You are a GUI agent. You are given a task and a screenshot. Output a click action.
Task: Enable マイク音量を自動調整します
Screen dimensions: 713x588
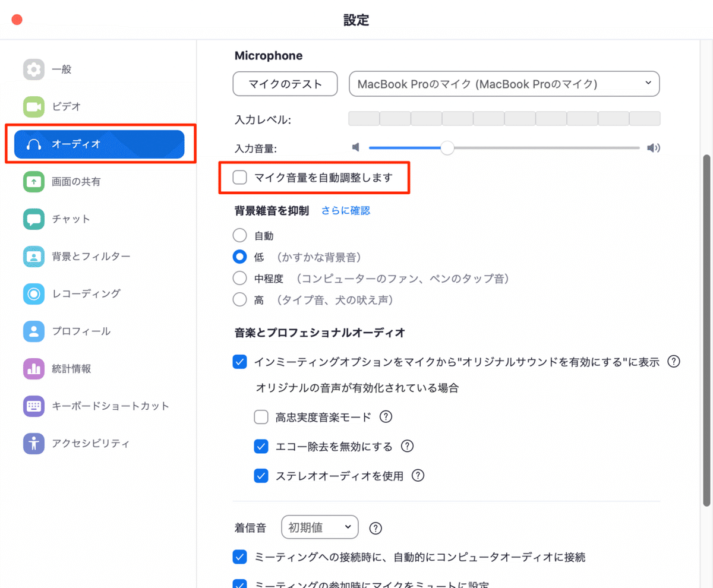point(239,177)
